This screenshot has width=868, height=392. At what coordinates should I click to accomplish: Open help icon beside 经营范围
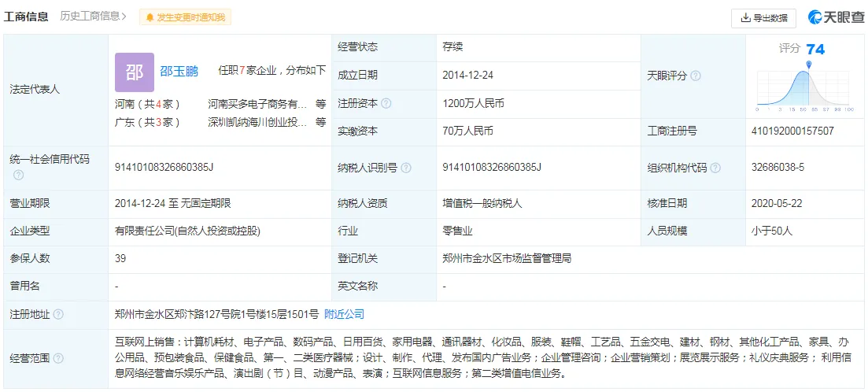58,358
